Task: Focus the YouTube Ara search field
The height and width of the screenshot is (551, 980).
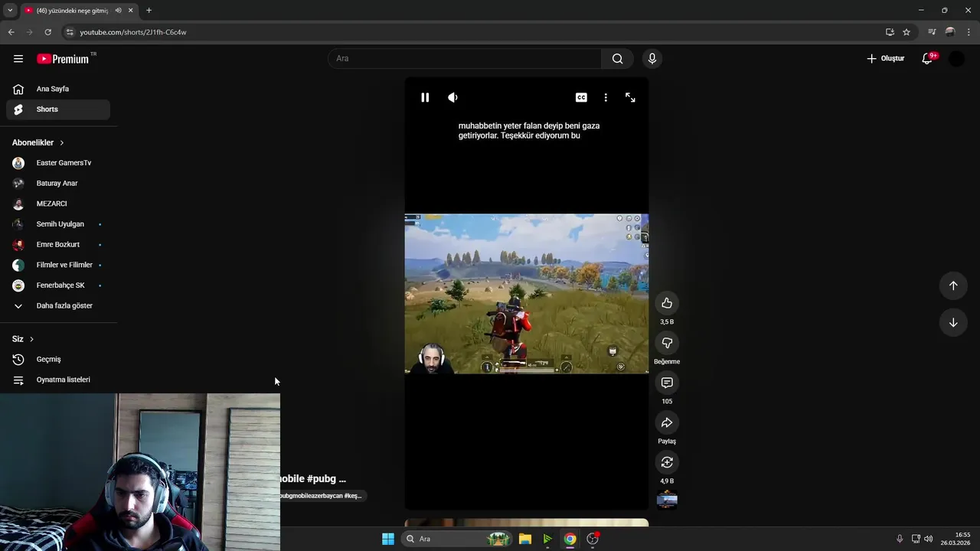Action: [x=465, y=59]
